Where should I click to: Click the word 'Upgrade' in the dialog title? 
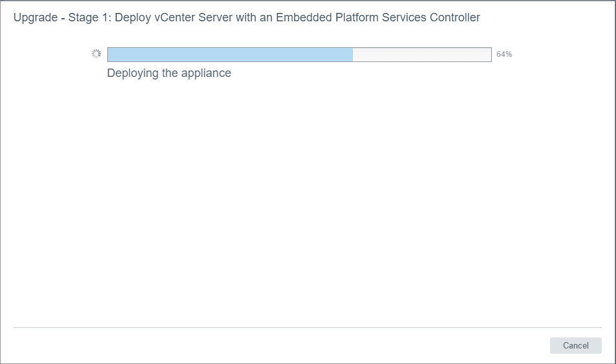click(x=36, y=17)
